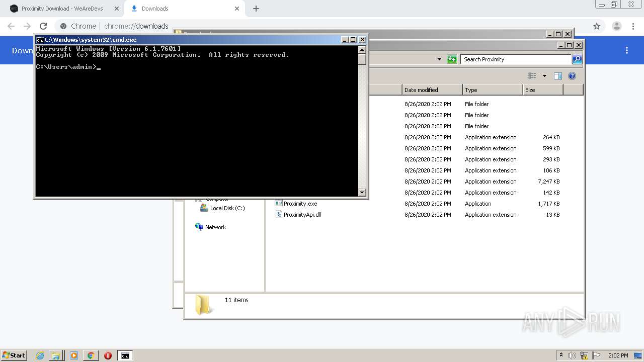Show hidden tray icons arrow
The width and height of the screenshot is (644, 362).
(x=561, y=355)
